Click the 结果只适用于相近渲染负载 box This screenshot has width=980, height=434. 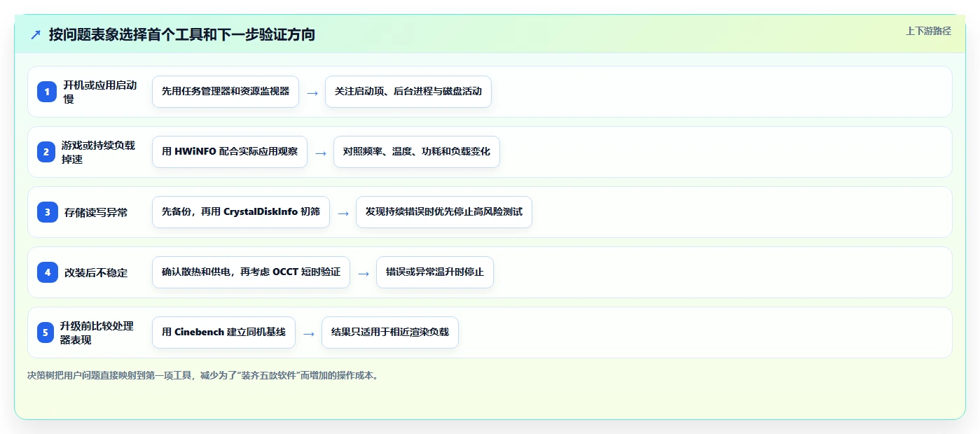click(390, 332)
